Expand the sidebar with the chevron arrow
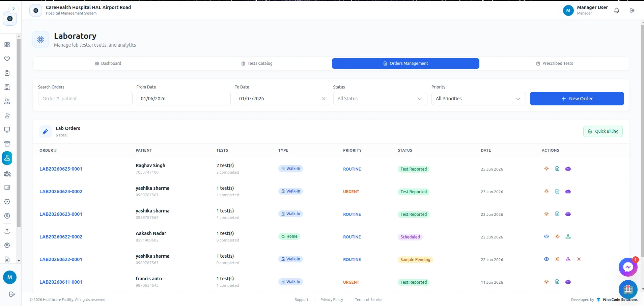Image resolution: width=644 pixels, height=306 pixels. (x=13, y=9)
